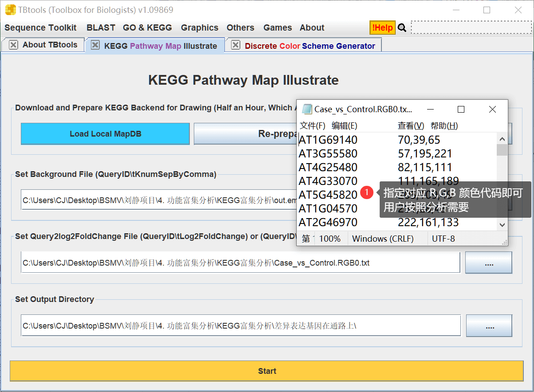Click the magnifier search icon beside Help
This screenshot has width=534, height=392.
pos(402,28)
